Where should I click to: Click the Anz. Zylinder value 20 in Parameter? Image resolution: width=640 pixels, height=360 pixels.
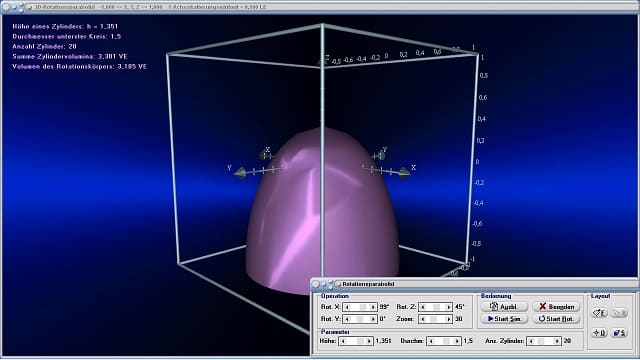pos(567,341)
